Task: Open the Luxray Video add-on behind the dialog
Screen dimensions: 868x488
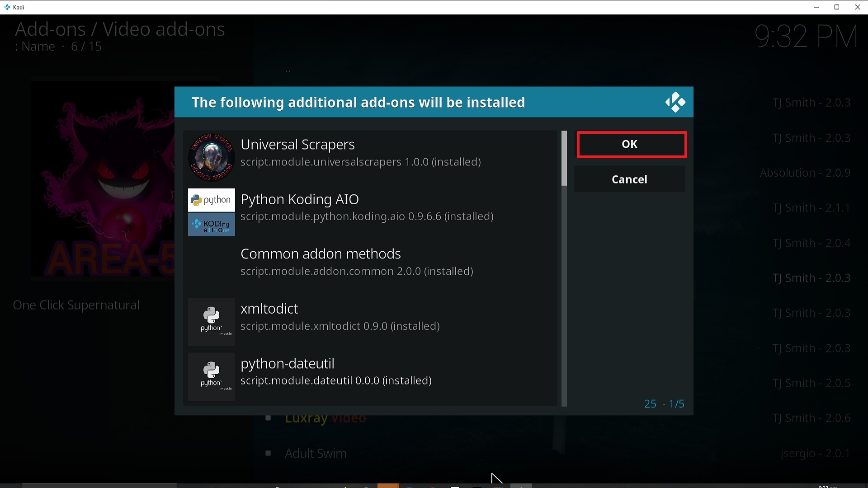Action: pyautogui.click(x=325, y=418)
